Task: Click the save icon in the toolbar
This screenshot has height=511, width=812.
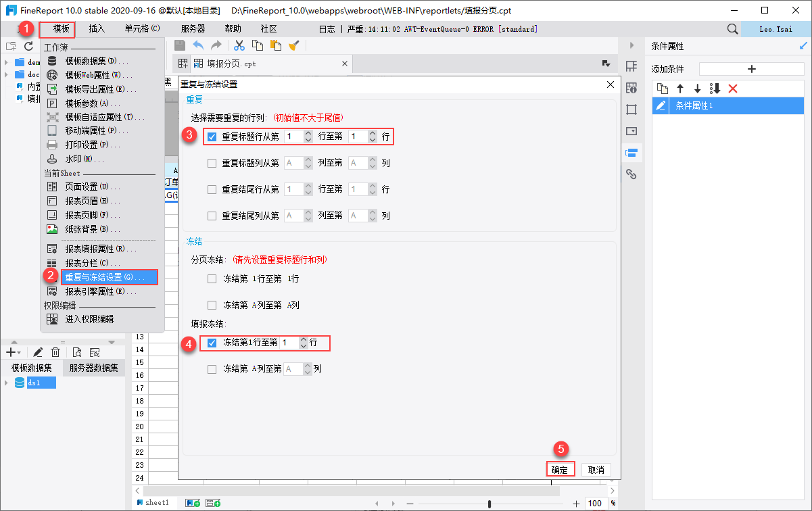Action: pos(180,45)
